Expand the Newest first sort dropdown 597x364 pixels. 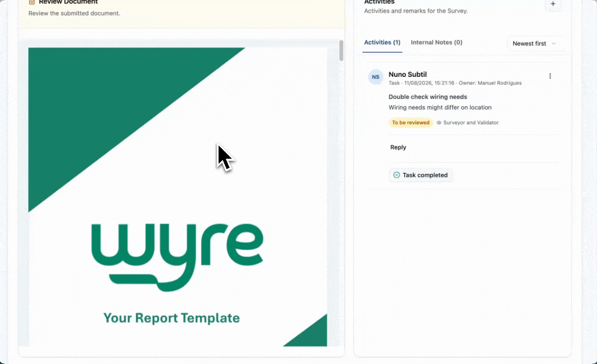pos(534,43)
